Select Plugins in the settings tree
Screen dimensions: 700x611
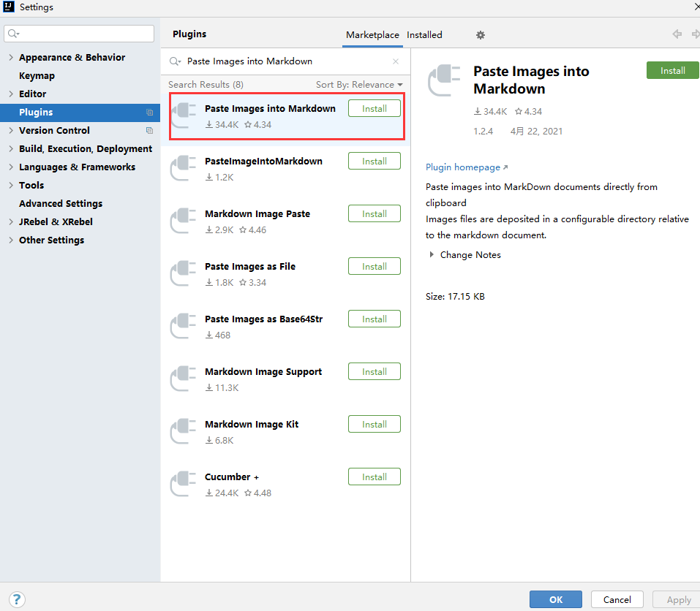pyautogui.click(x=80, y=113)
